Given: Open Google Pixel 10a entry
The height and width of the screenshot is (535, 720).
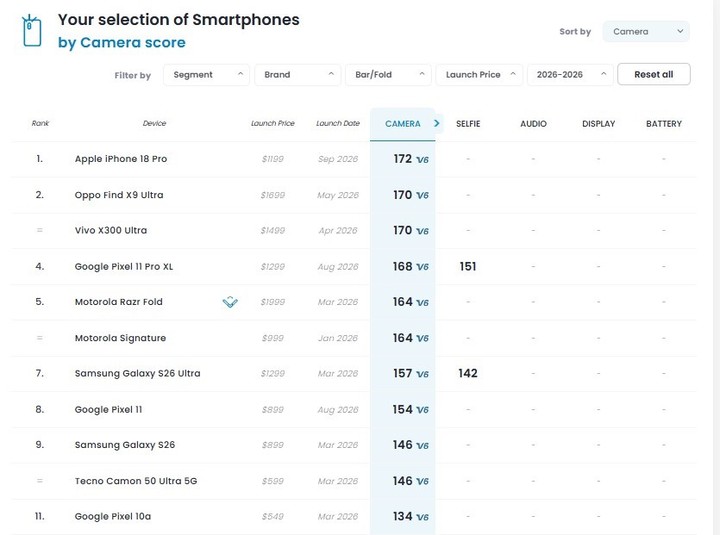Looking at the screenshot, I should point(112,517).
